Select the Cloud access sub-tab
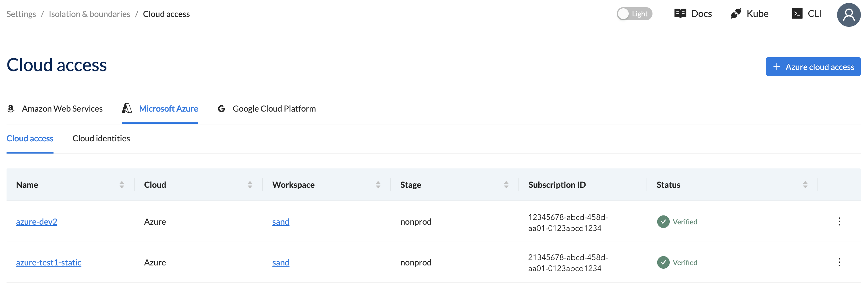The height and width of the screenshot is (294, 868). (30, 138)
